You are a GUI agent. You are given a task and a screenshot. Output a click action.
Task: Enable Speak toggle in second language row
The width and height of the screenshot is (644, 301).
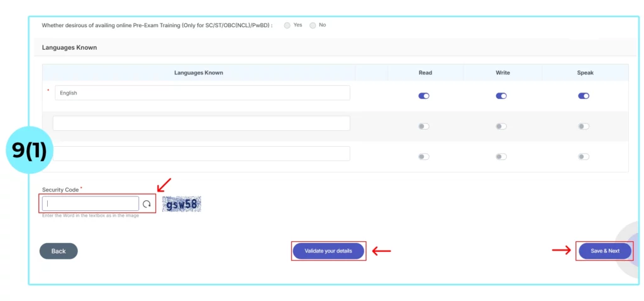(x=584, y=126)
